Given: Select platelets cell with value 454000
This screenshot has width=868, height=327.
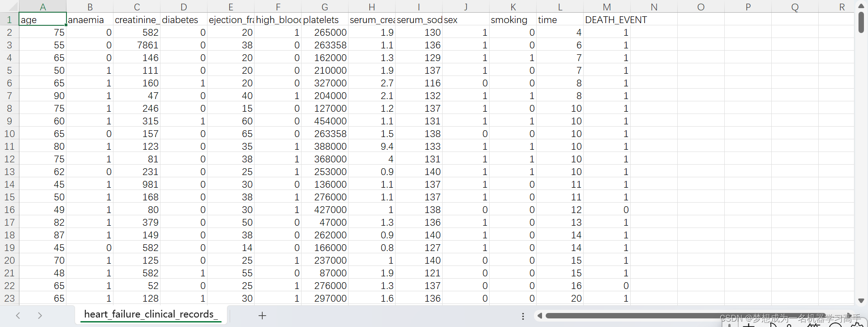Looking at the screenshot, I should [325, 121].
